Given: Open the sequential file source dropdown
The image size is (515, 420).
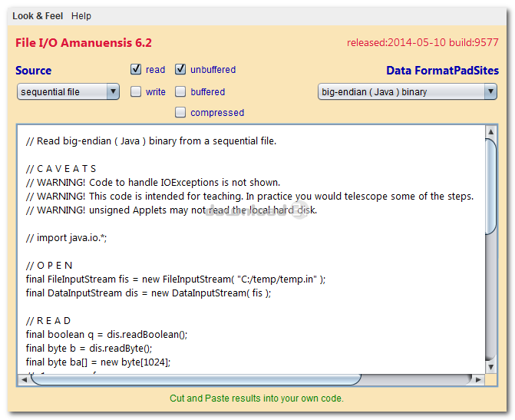Looking at the screenshot, I should point(68,91).
